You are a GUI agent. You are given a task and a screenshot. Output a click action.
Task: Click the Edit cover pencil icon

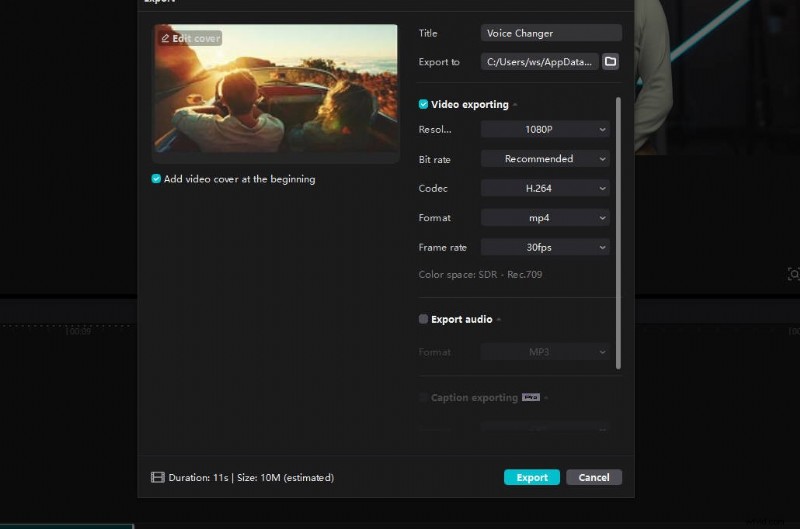(165, 39)
